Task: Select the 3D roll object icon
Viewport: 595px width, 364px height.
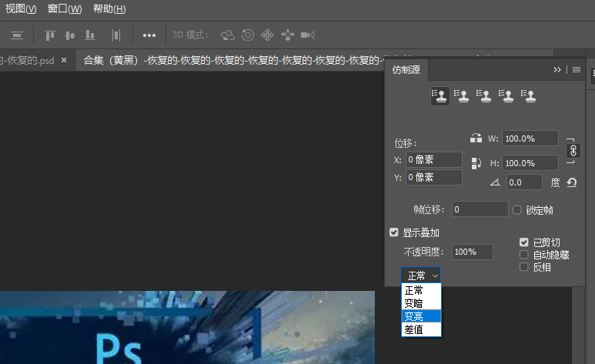Action: 247,35
